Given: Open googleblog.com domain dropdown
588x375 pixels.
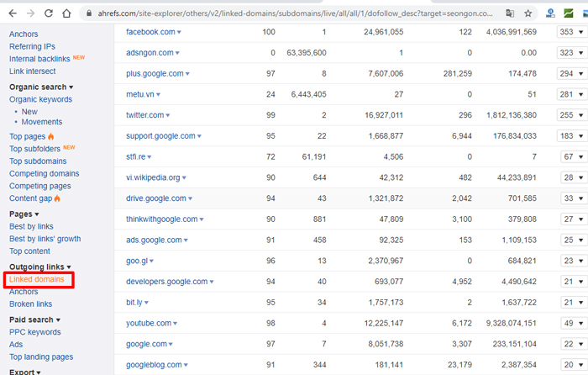Looking at the screenshot, I should (186, 365).
